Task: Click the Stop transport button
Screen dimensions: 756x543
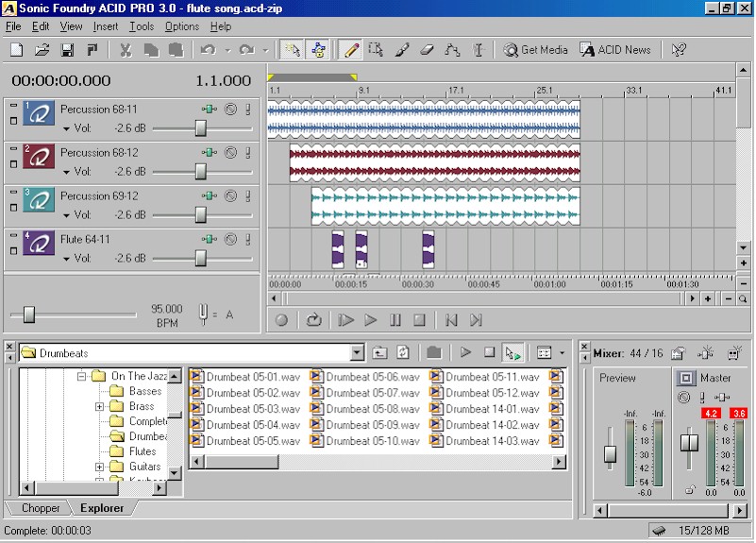Action: click(419, 320)
